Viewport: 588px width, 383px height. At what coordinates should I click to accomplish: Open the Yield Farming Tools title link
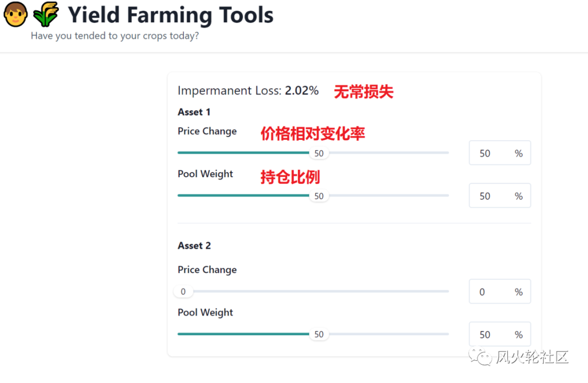(x=170, y=15)
